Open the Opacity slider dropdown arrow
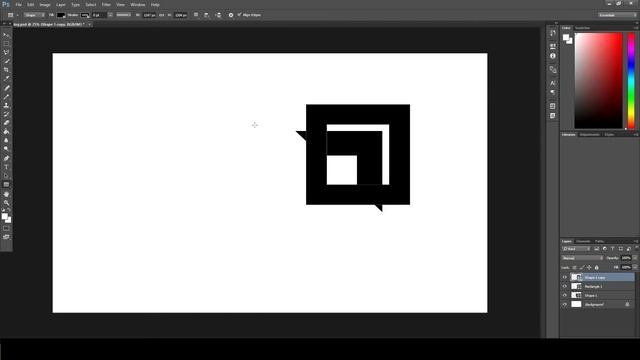Screen dimensions: 640x360 point(635,258)
